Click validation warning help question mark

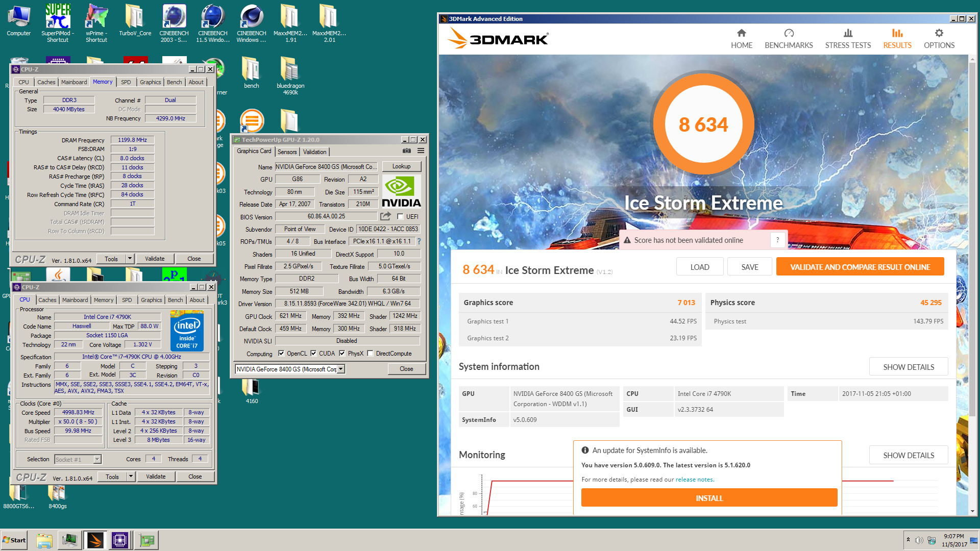coord(778,240)
